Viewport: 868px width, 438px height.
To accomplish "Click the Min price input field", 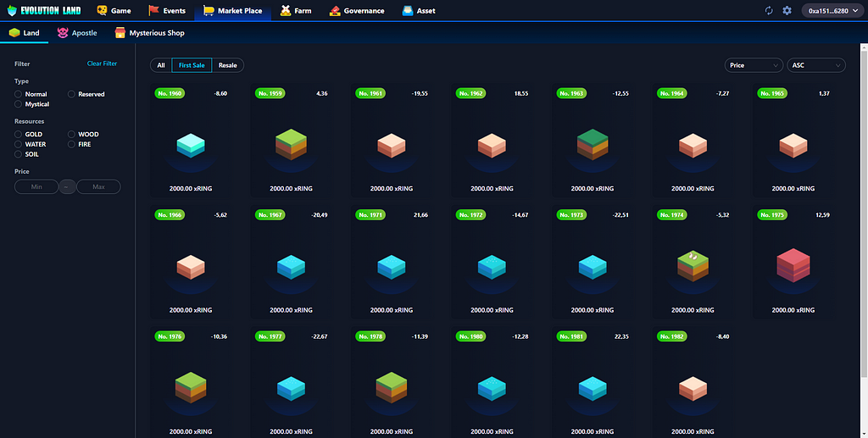I will [36, 187].
